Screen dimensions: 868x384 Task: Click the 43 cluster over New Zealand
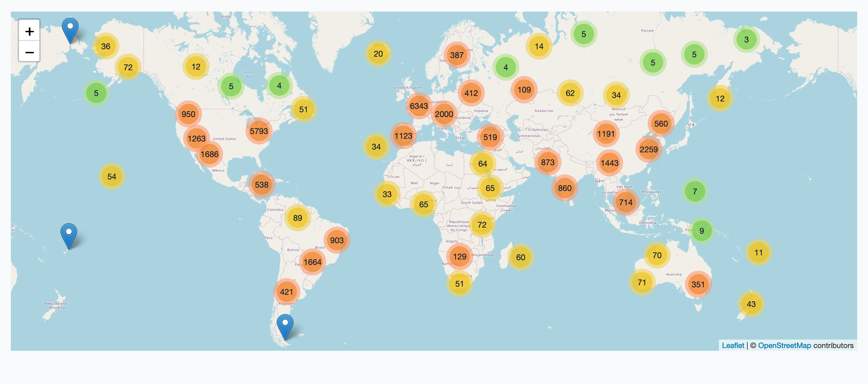[x=751, y=304]
